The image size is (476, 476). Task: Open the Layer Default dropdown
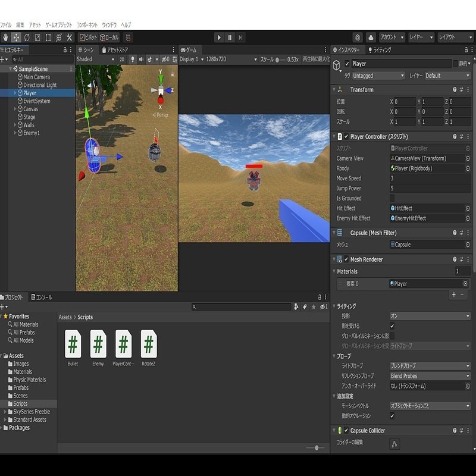(x=447, y=76)
